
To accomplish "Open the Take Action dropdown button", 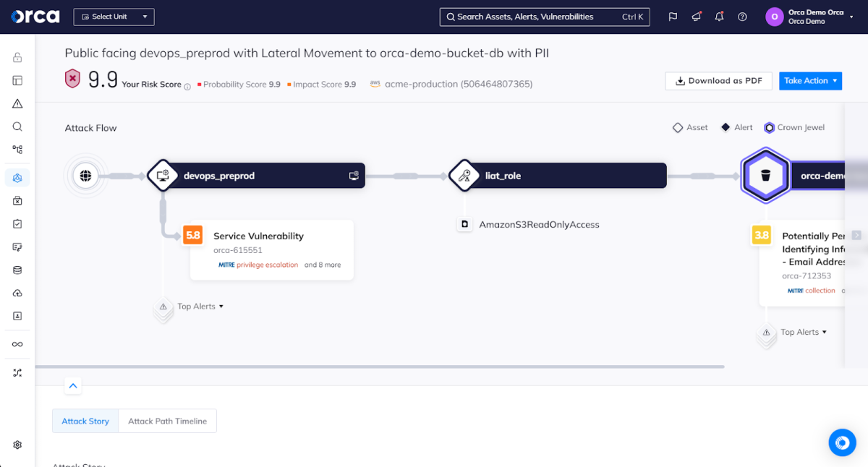I will coord(811,81).
